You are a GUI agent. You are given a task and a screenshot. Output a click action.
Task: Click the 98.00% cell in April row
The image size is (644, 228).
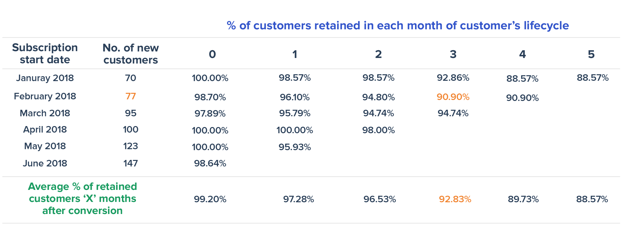(378, 130)
